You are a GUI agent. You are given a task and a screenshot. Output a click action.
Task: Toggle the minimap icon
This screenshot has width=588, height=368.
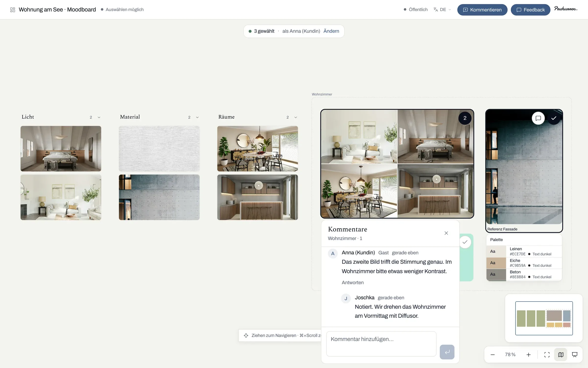[x=561, y=355]
